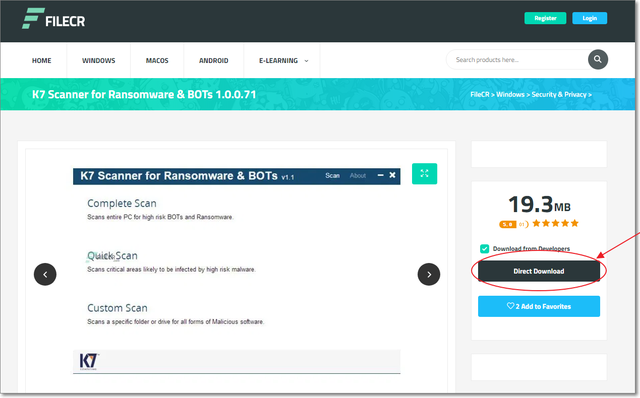640x398 pixels.
Task: Click the Login button
Action: point(589,18)
